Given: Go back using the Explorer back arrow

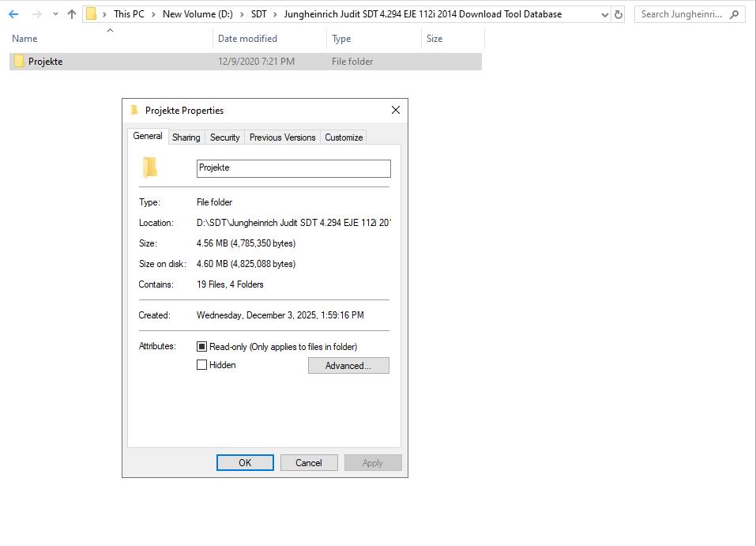Looking at the screenshot, I should 13,14.
